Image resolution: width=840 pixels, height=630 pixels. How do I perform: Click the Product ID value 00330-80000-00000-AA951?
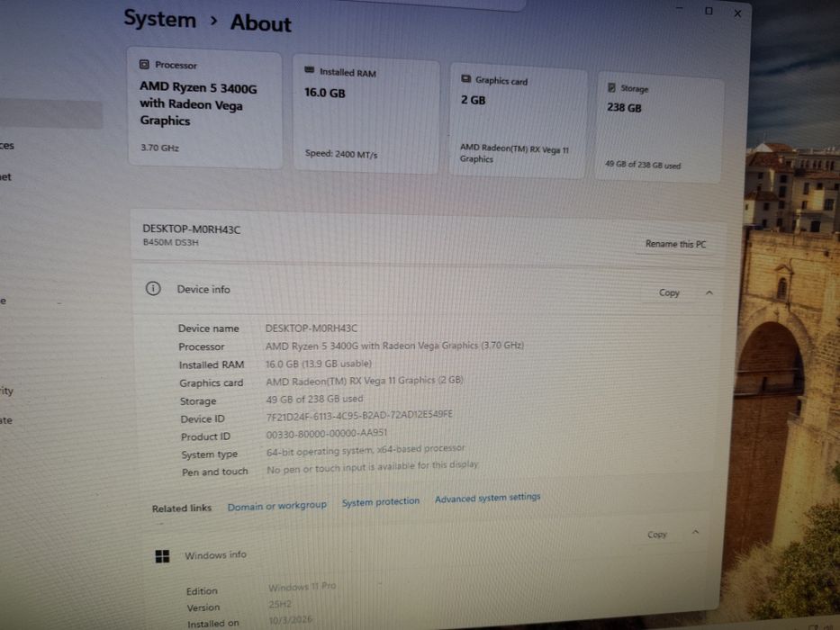[326, 434]
